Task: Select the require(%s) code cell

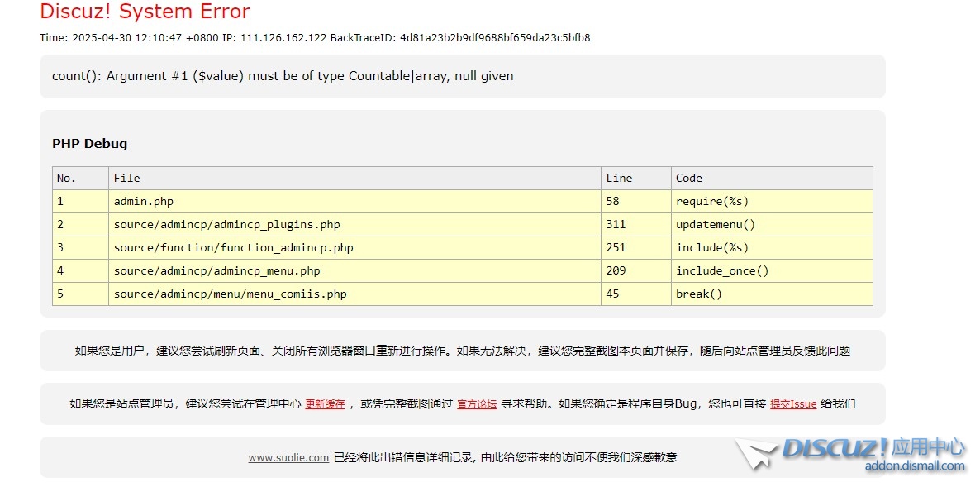Action: point(772,201)
